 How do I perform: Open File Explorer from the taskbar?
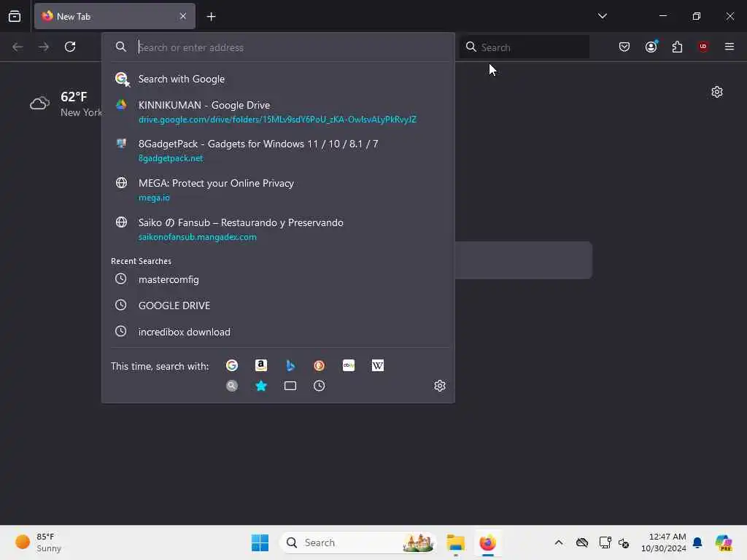coord(456,542)
